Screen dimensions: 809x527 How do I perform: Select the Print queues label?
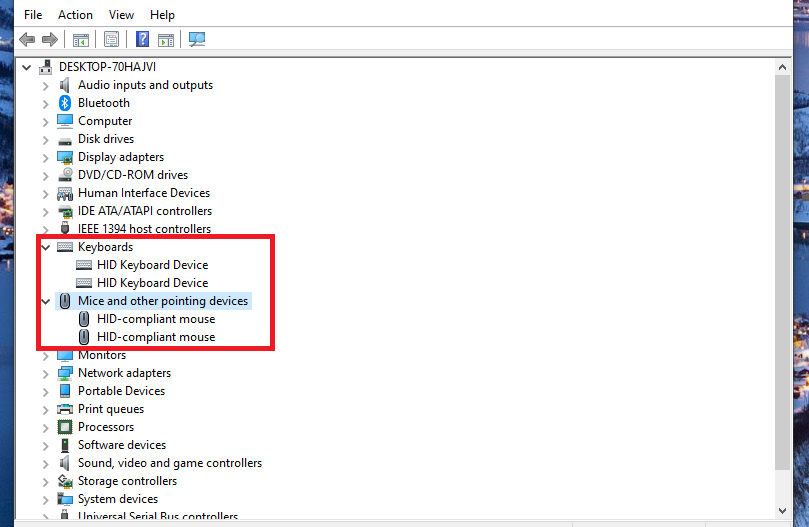111,409
